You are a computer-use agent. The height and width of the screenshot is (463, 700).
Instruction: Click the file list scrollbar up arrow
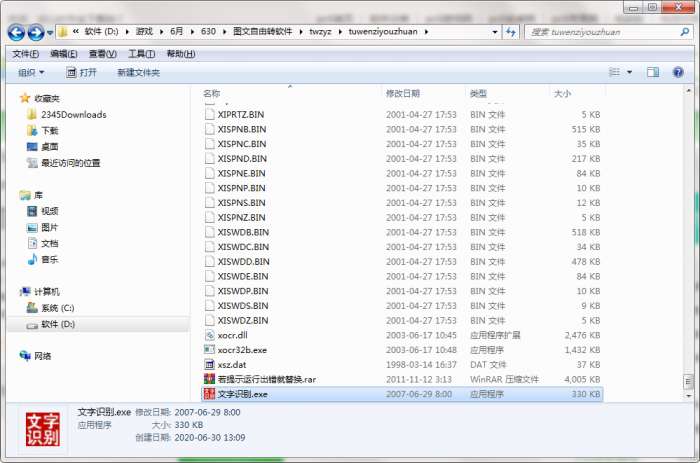click(x=688, y=91)
